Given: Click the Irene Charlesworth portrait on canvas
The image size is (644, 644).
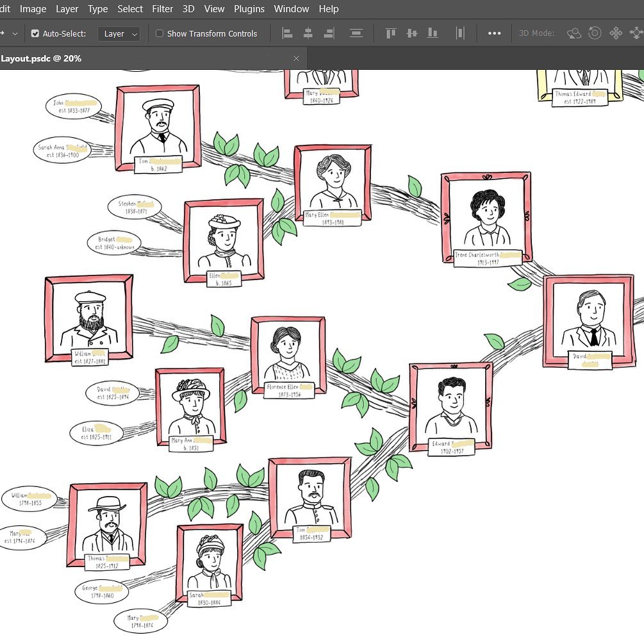Looking at the screenshot, I should [486, 215].
